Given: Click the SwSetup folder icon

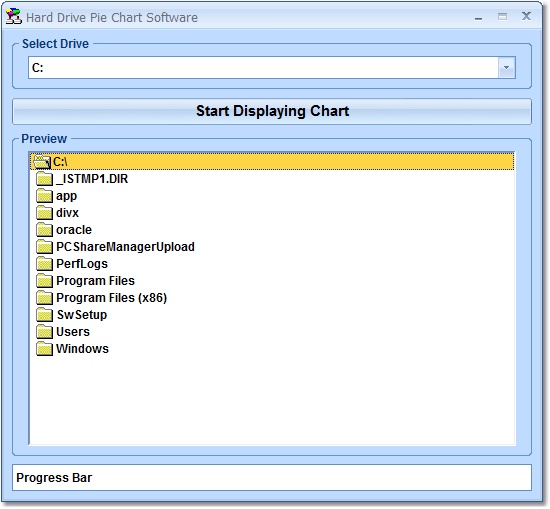Looking at the screenshot, I should click(44, 315).
